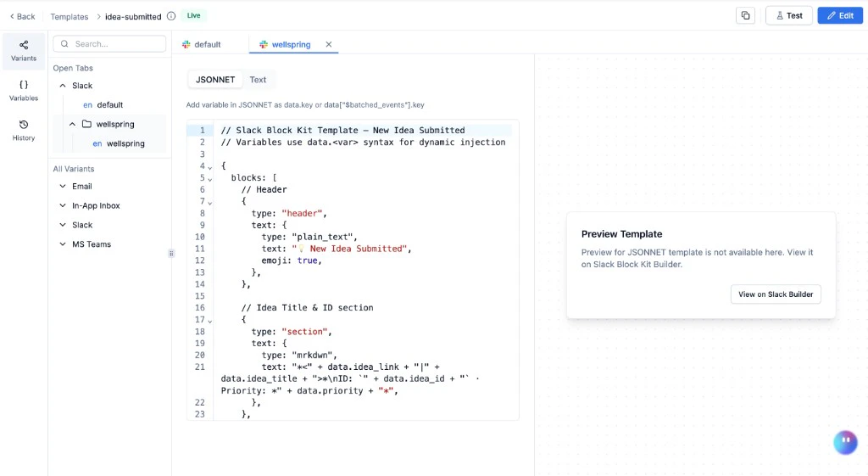This screenshot has width=868, height=476.
Task: Click the Test button
Action: [789, 15]
